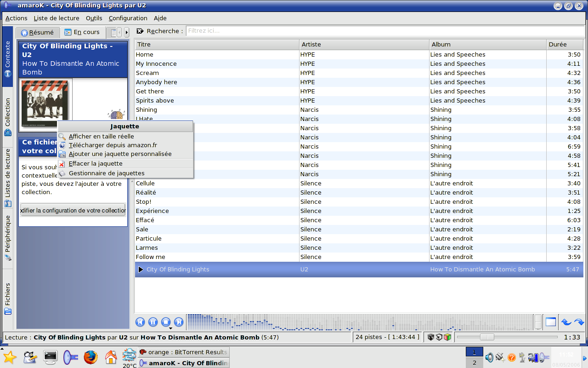
Task: Sort playlist by Artiste column
Action: (x=364, y=45)
